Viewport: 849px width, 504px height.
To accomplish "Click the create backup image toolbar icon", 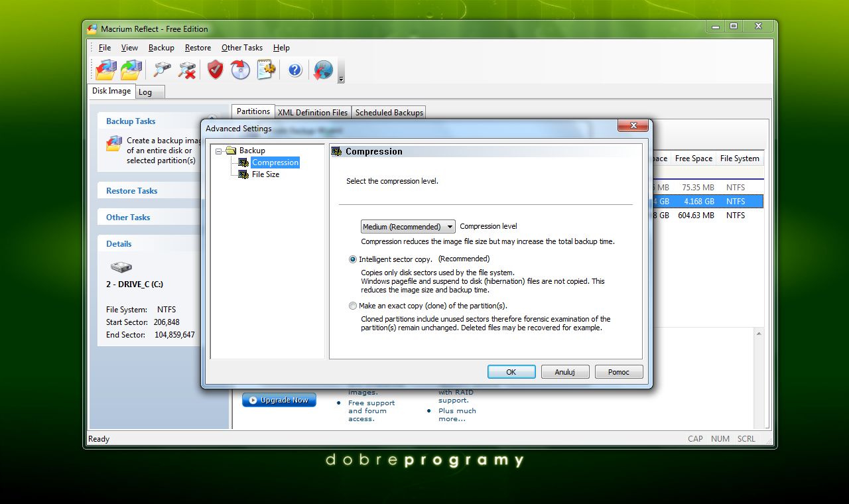I will click(x=106, y=69).
